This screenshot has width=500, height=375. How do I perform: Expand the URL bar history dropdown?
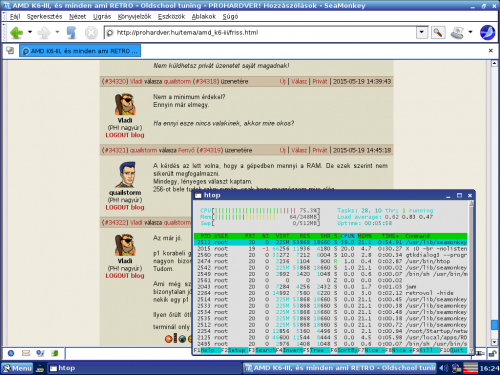pyautogui.click(x=422, y=32)
